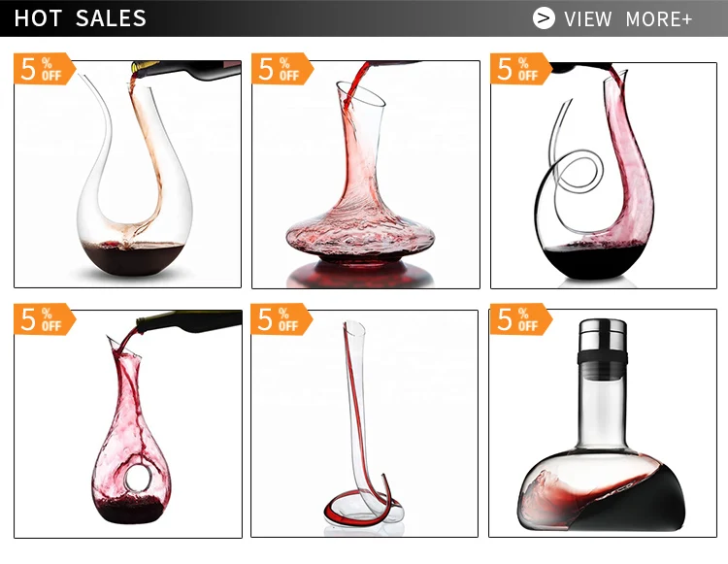Click the HOT SALES heading

[x=80, y=18]
